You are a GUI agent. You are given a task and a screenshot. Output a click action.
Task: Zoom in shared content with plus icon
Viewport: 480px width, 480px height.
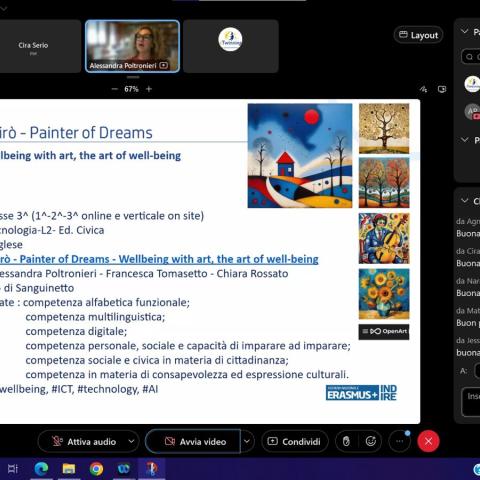(x=149, y=89)
